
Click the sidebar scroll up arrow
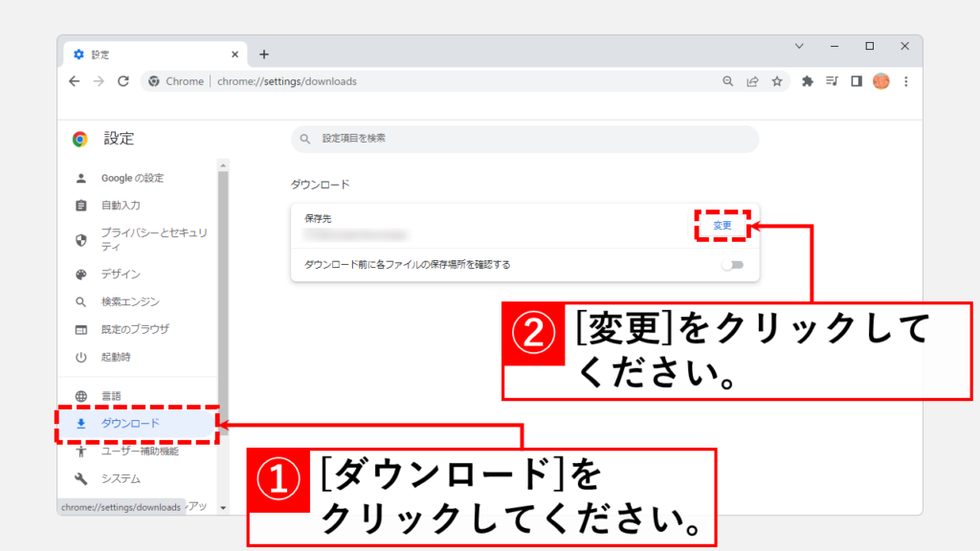[x=223, y=165]
